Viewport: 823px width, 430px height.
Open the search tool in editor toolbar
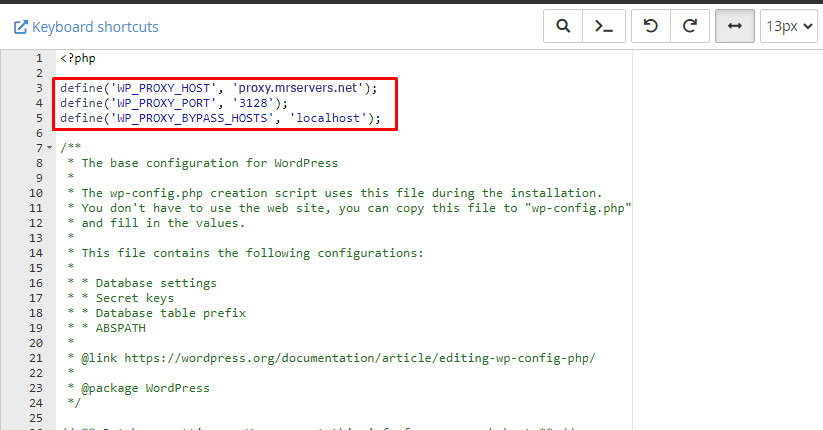pos(563,27)
